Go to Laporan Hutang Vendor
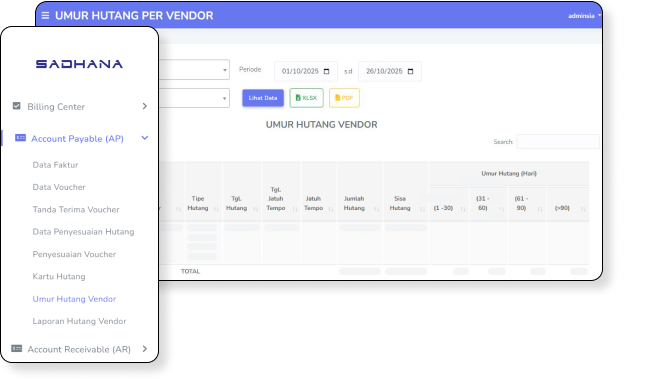653x379 pixels. coord(79,321)
